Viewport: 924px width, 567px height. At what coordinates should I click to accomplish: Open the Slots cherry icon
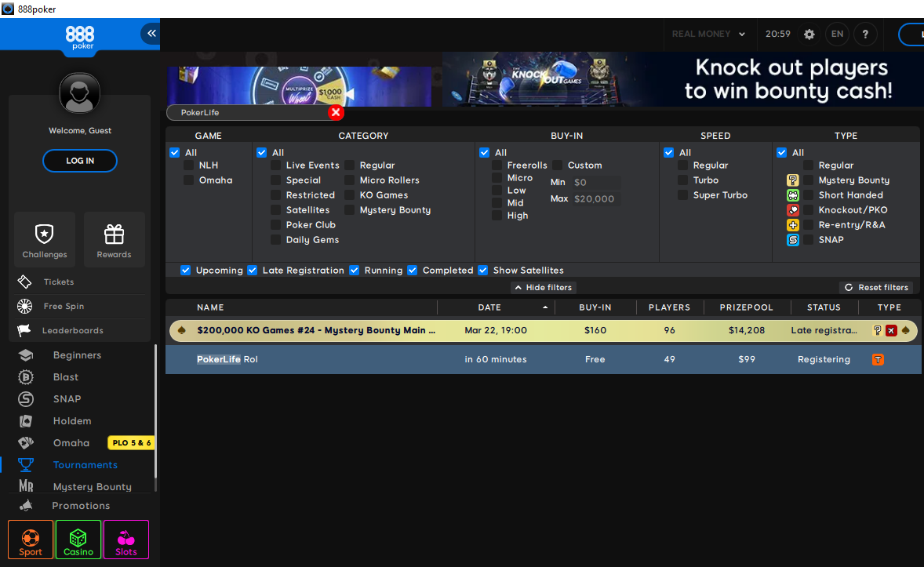click(x=126, y=540)
